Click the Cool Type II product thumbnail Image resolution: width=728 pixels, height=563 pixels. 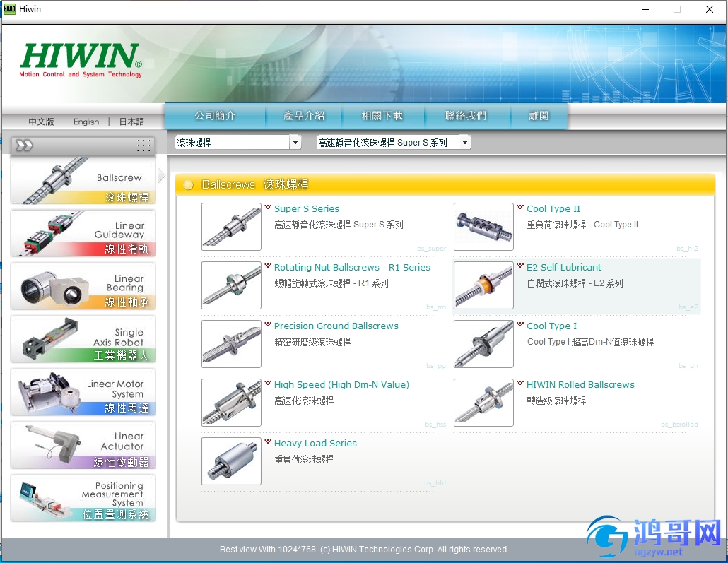coord(483,227)
